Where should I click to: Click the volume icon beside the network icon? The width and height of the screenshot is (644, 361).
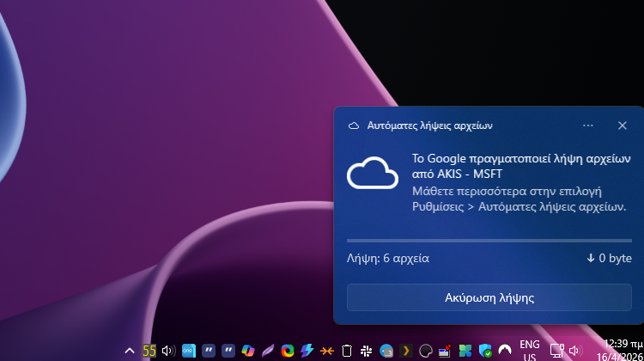pos(574,351)
